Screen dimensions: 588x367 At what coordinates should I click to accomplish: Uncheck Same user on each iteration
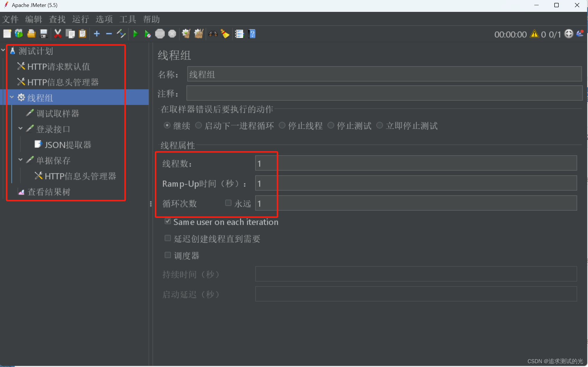click(x=168, y=221)
